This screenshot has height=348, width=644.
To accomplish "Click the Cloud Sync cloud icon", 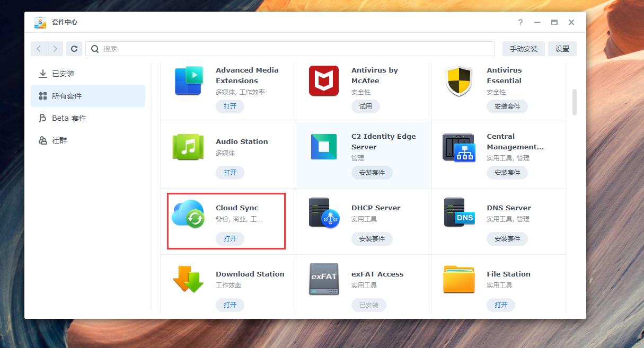I will click(x=188, y=213).
